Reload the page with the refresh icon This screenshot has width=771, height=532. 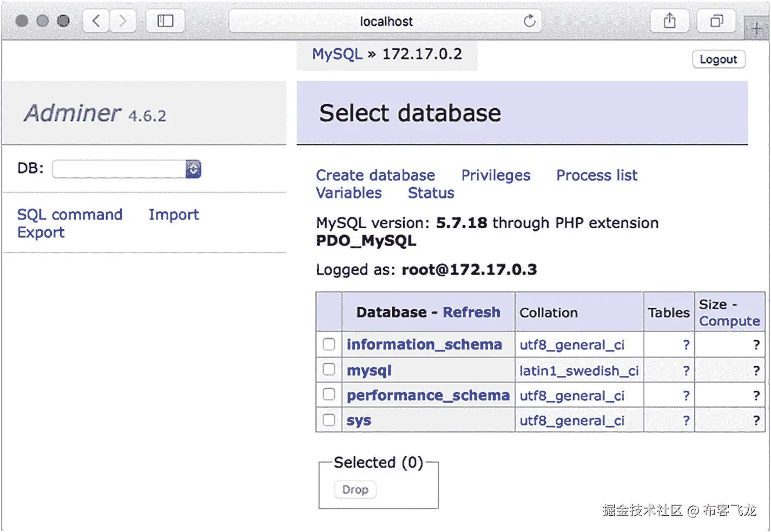coord(529,21)
